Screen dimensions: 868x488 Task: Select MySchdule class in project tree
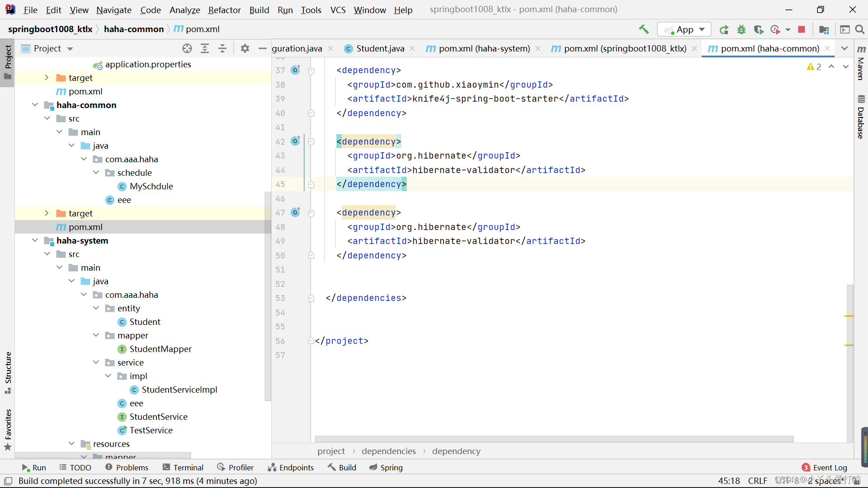click(151, 186)
